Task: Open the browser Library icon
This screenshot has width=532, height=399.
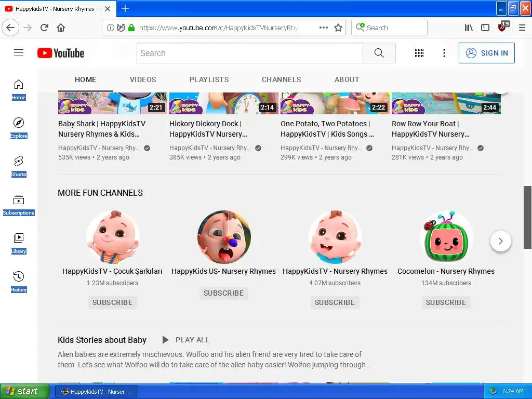Action: (469, 28)
